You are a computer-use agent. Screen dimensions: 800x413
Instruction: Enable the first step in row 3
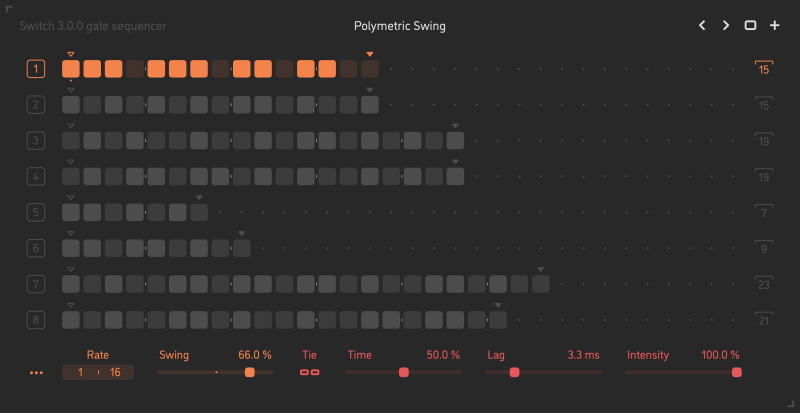[71, 141]
